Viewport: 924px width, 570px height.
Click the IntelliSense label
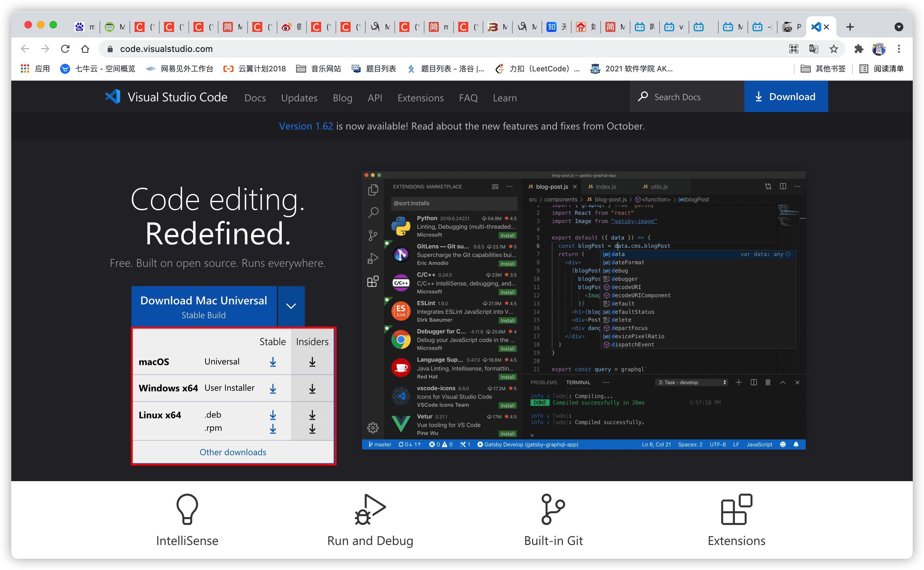[x=187, y=541]
